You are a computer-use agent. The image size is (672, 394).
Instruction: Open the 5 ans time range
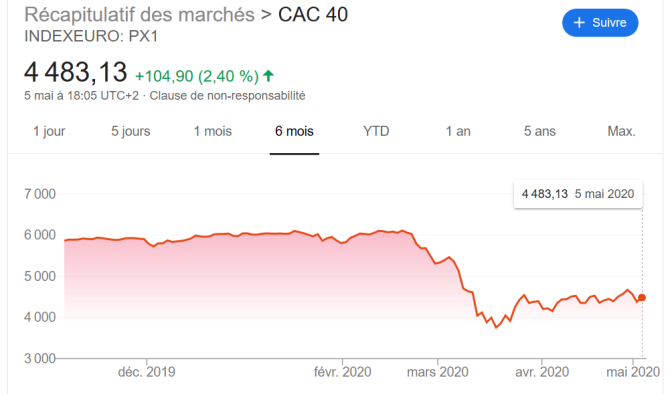pyautogui.click(x=540, y=131)
